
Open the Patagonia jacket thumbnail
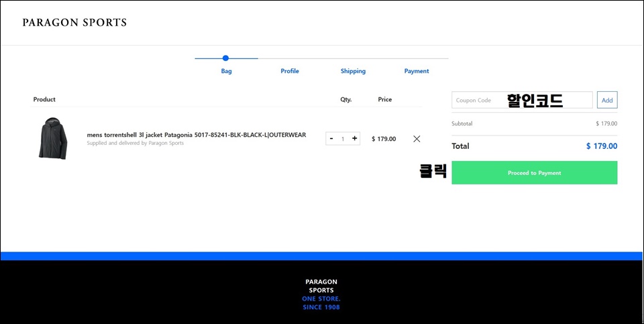(53, 138)
